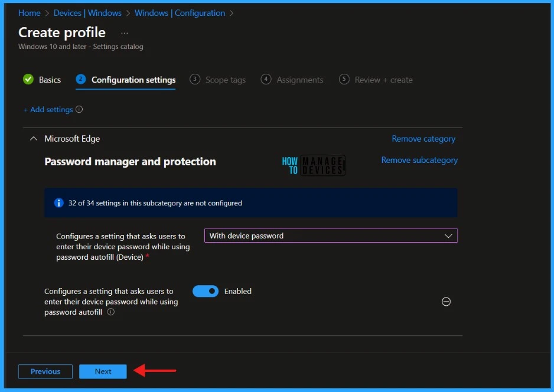The height and width of the screenshot is (392, 554).
Task: Click Remove subcategory link
Action: [x=419, y=160]
